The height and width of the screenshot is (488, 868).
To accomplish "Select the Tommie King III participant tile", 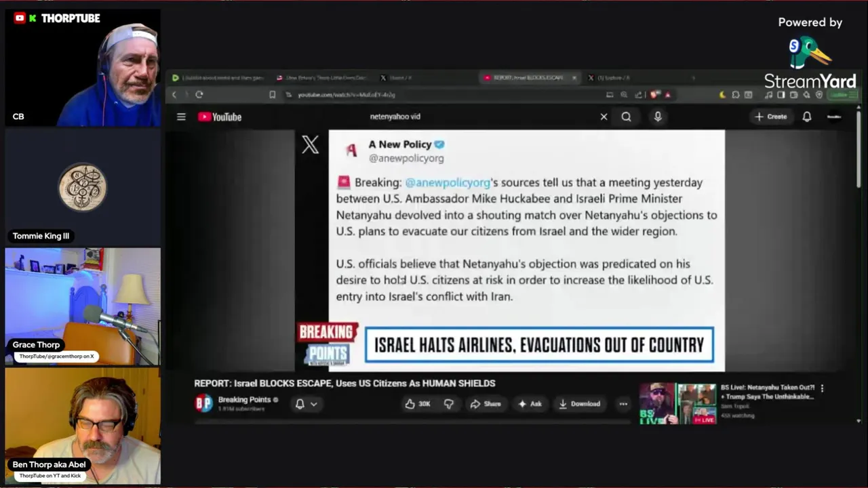I will 83,186.
